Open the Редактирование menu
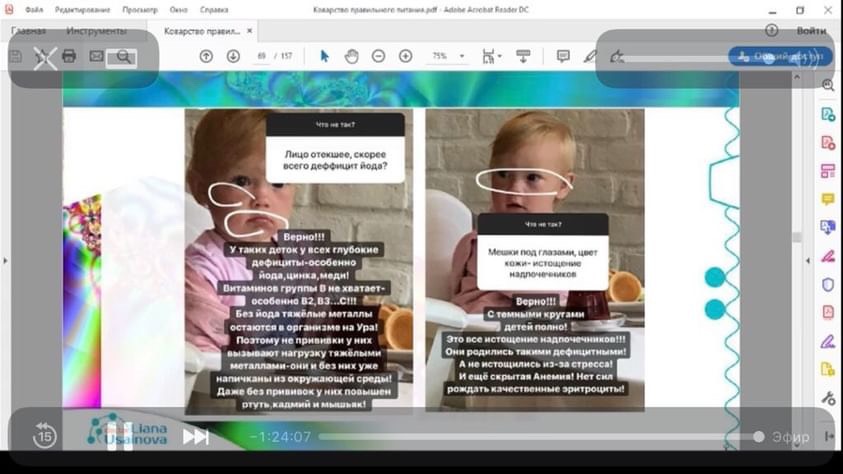 tap(82, 10)
